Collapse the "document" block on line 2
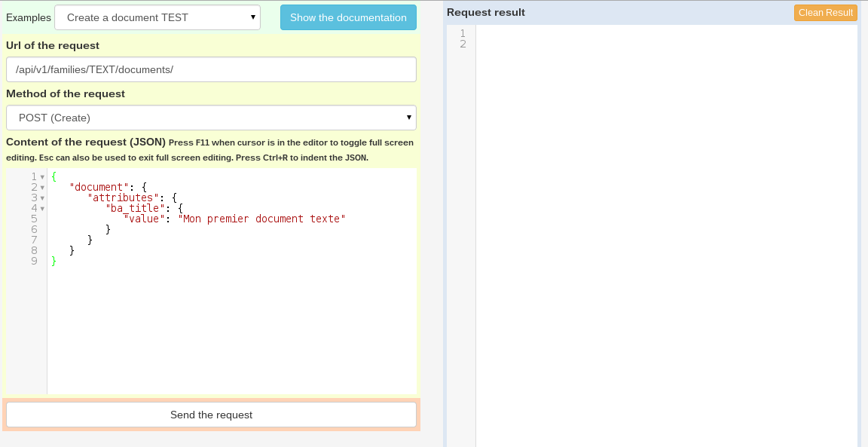Screen dimensions: 868x447 pyautogui.click(x=43, y=188)
